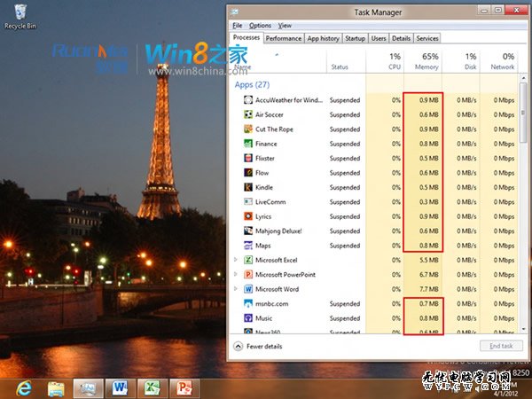Screen dimensions: 532x399
Task: Click the Maps app icon
Action: point(248,246)
